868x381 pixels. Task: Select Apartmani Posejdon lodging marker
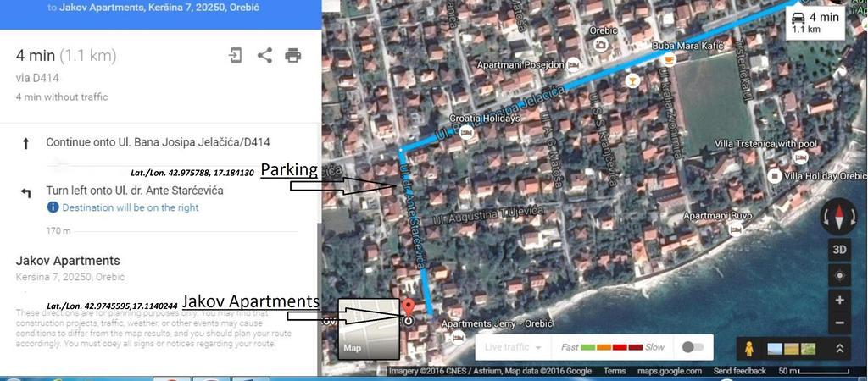(574, 65)
